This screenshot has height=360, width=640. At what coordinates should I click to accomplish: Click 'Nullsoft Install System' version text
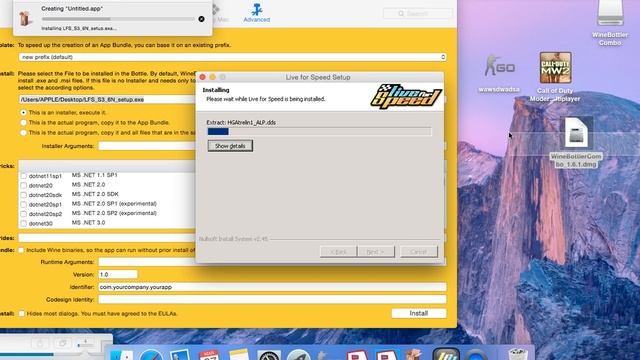[x=233, y=239]
